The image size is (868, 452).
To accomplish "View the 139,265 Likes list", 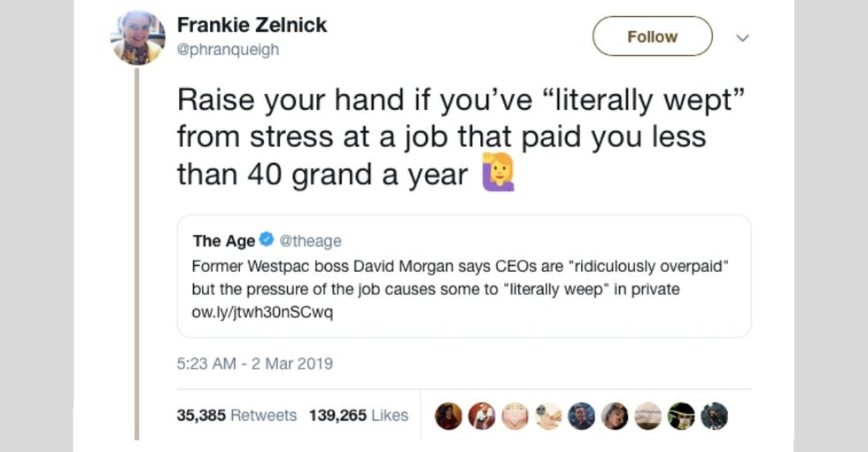I will tap(359, 415).
